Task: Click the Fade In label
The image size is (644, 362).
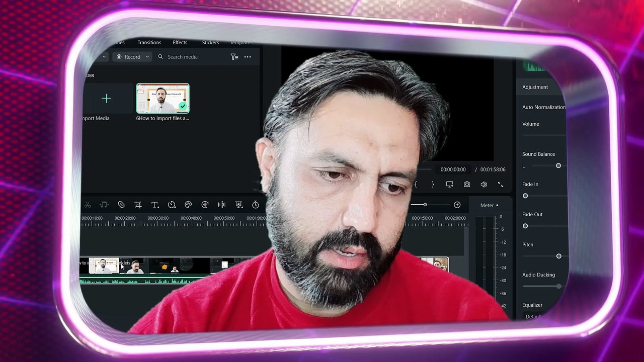Action: click(530, 184)
